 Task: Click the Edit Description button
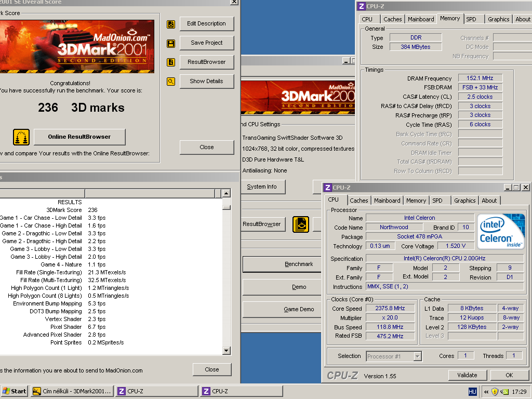tap(207, 24)
